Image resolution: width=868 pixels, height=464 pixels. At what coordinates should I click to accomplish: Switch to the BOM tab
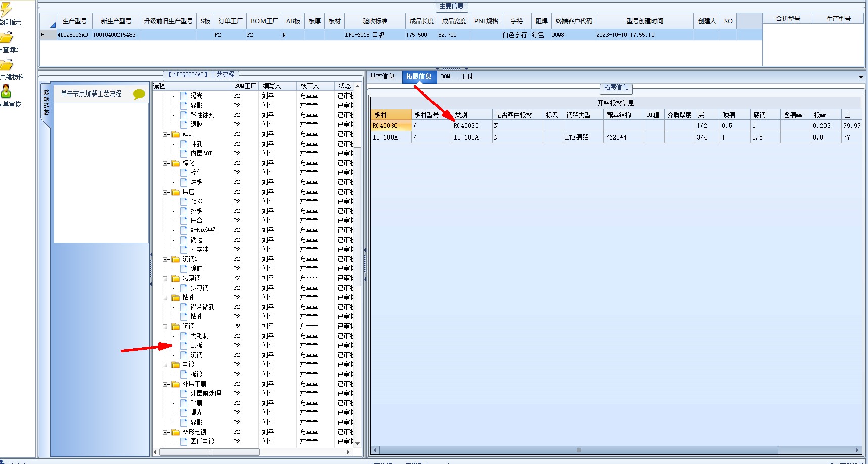pyautogui.click(x=446, y=77)
